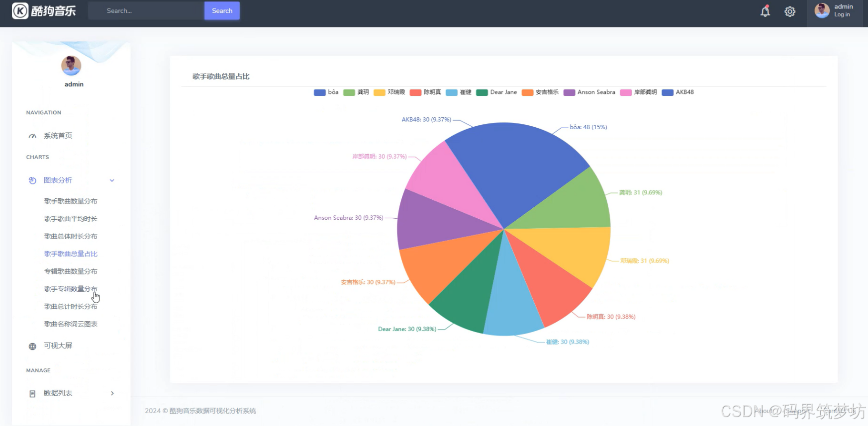Toggle bôa series in chart legend
Image resolution: width=868 pixels, height=426 pixels.
[x=326, y=92]
